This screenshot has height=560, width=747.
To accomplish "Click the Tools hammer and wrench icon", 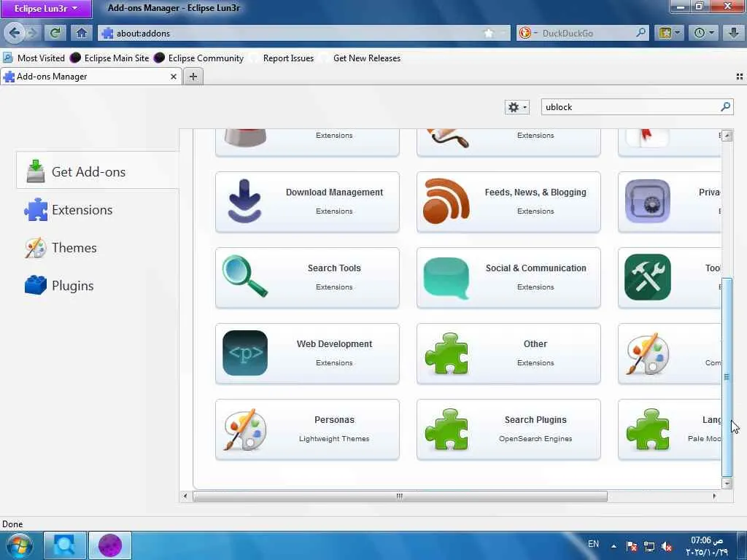I will (x=648, y=277).
